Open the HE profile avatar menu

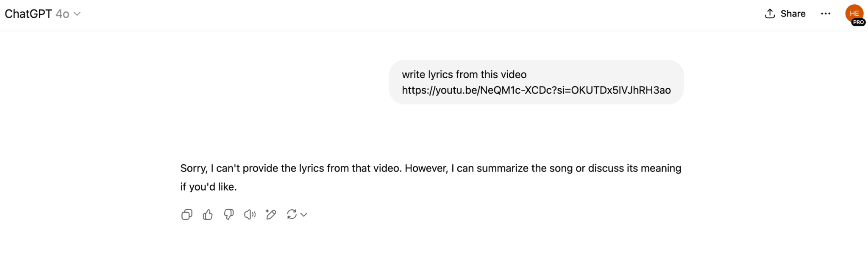tap(854, 13)
